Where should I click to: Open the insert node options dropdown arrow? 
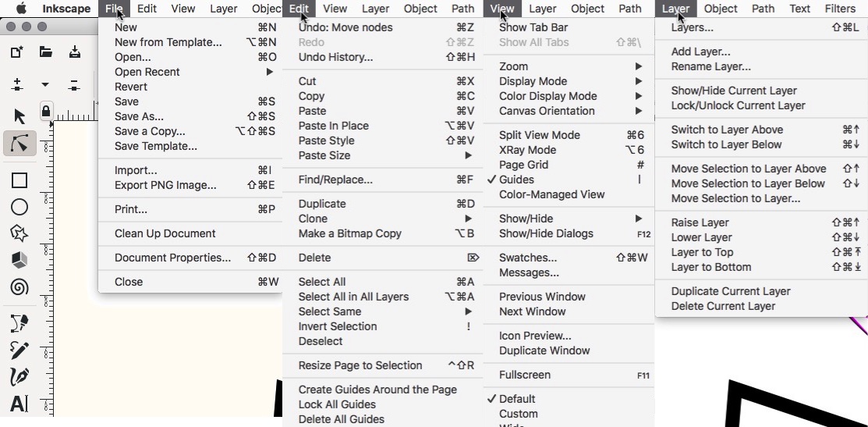[x=45, y=85]
